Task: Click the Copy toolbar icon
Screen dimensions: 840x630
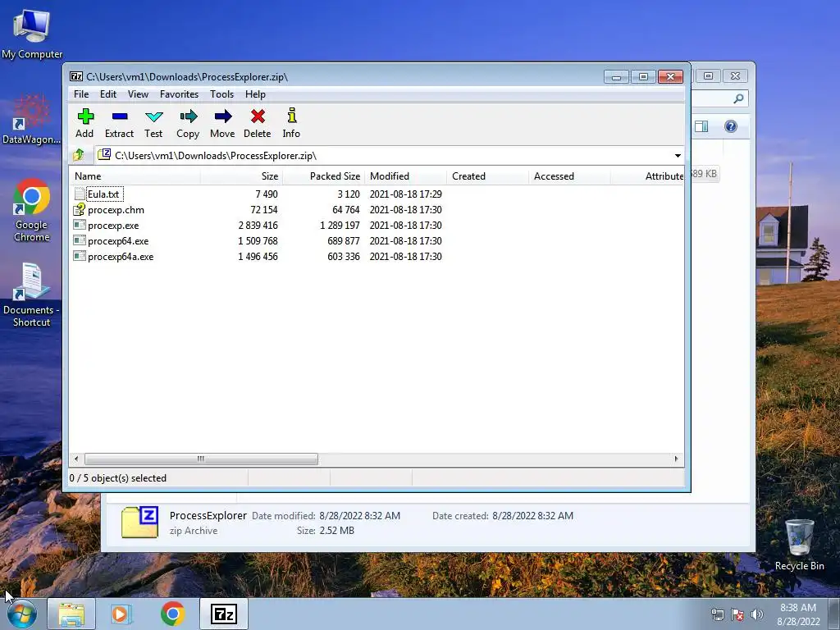Action: point(188,116)
